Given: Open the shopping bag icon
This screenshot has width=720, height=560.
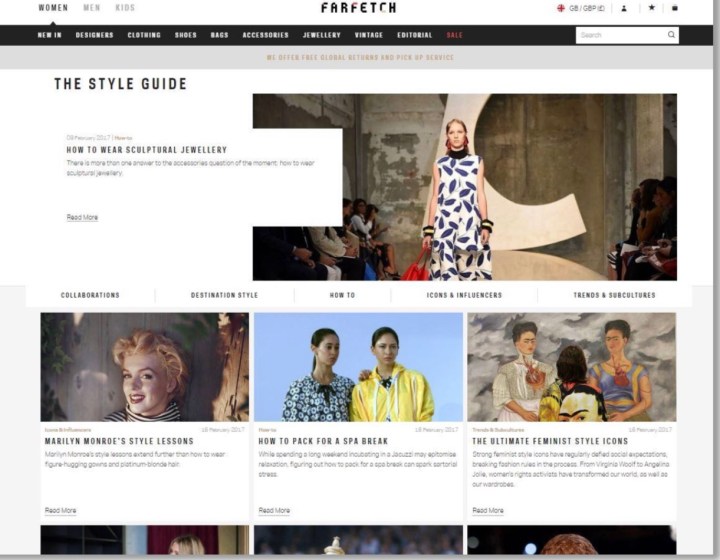Looking at the screenshot, I should click(675, 8).
